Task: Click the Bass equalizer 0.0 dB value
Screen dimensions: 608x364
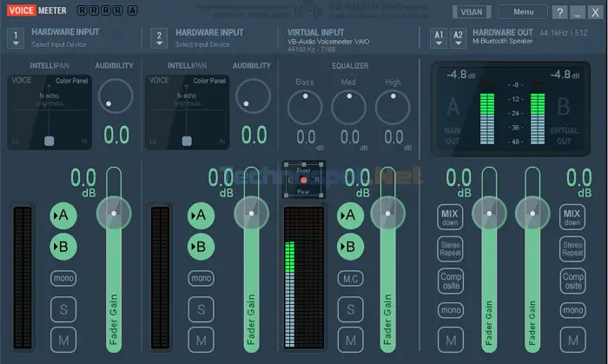Action: coord(306,137)
